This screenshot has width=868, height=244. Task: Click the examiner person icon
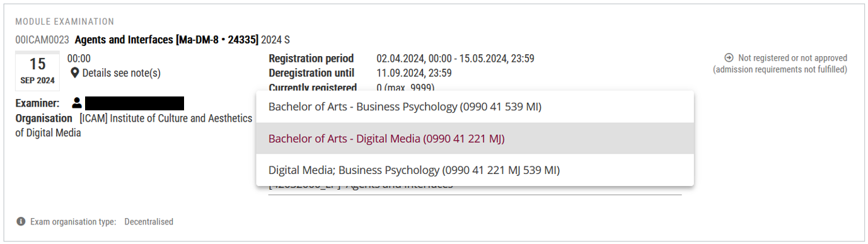click(77, 102)
